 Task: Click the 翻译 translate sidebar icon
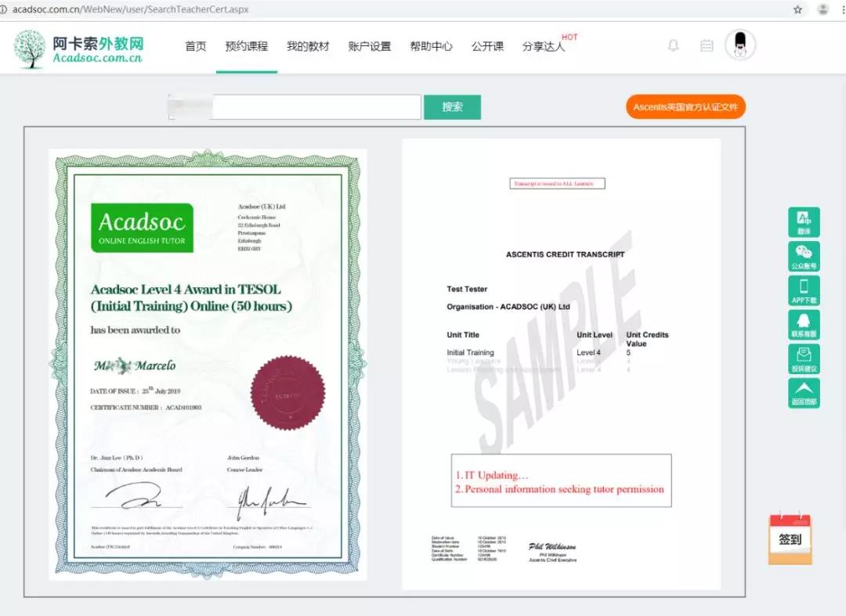[804, 222]
